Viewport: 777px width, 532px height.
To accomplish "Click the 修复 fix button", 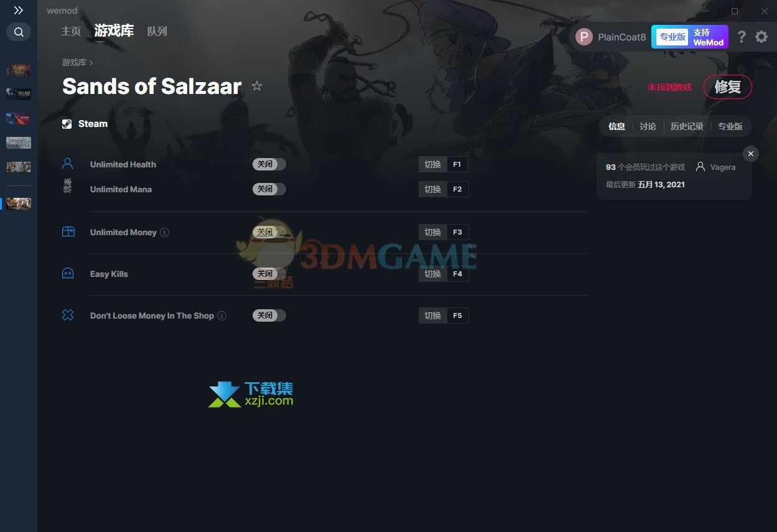I will (x=727, y=87).
